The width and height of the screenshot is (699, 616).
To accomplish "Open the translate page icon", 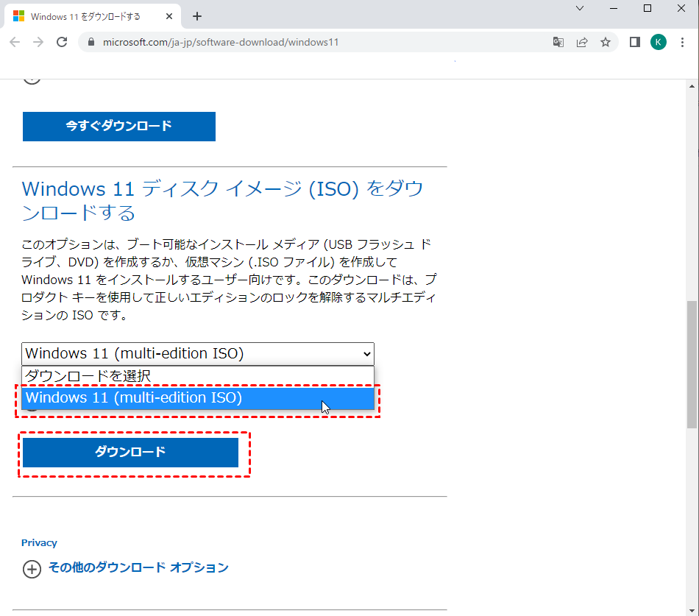I will point(558,43).
